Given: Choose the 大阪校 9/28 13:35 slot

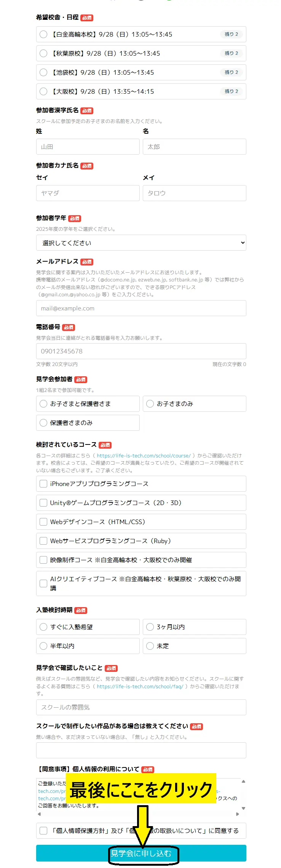Looking at the screenshot, I should tap(43, 91).
